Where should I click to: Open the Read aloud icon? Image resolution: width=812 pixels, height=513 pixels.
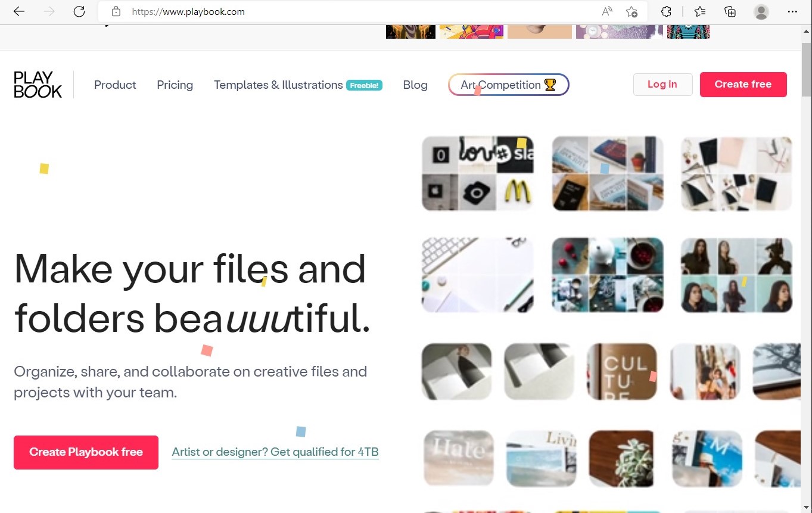tap(607, 11)
